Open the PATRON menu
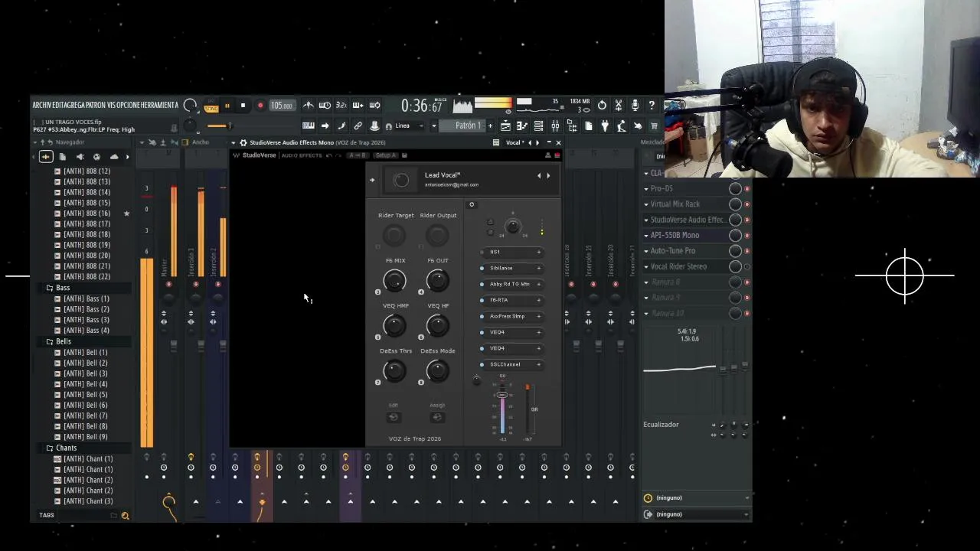Screen dimensions: 980x551 [x=96, y=106]
